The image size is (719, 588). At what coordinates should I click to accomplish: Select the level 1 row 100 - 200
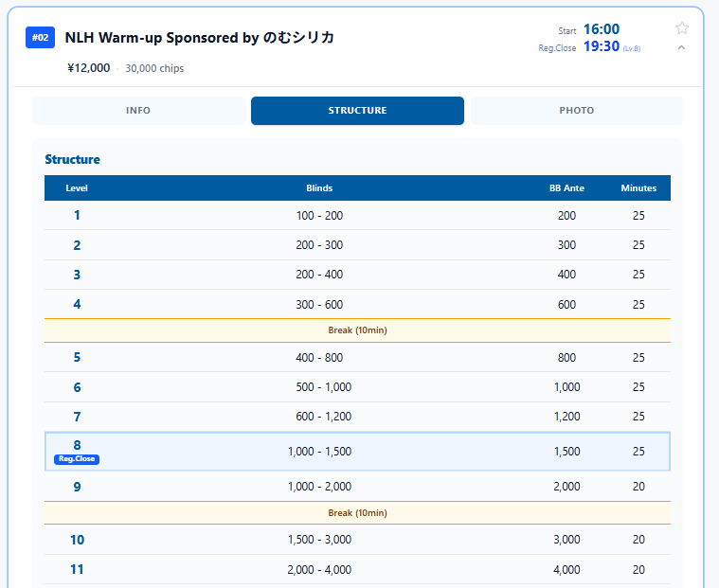pyautogui.click(x=358, y=215)
